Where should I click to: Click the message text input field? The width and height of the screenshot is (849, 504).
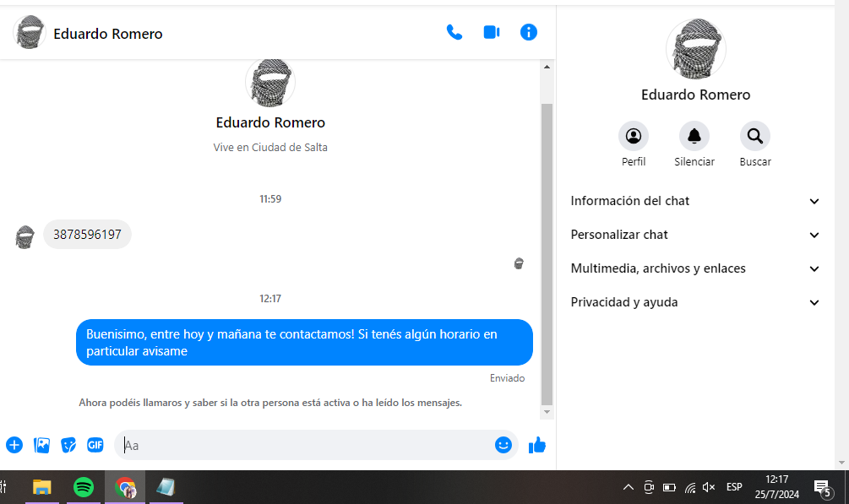[304, 445]
